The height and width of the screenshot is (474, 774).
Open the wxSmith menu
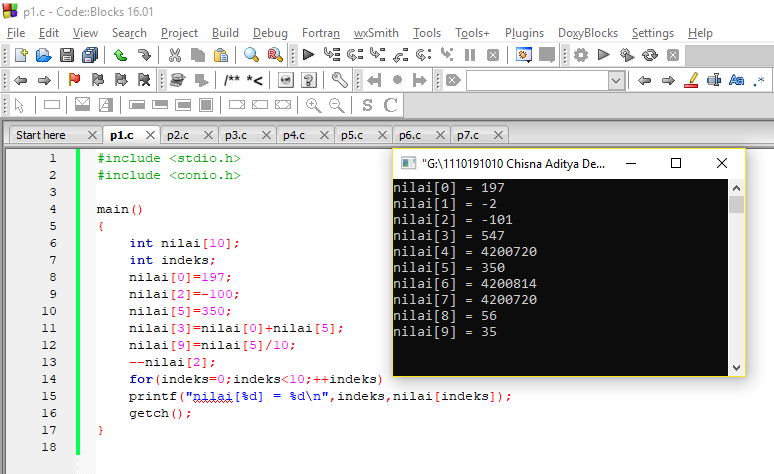(376, 33)
